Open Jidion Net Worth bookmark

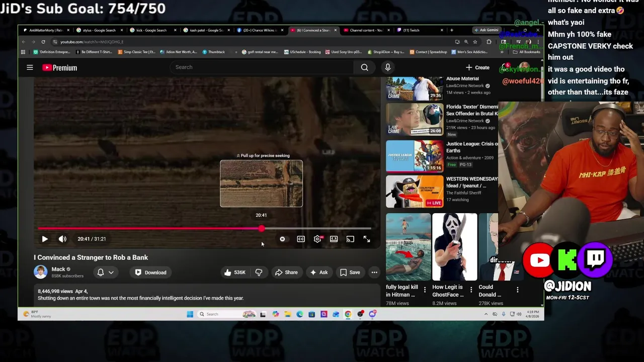tap(179, 52)
